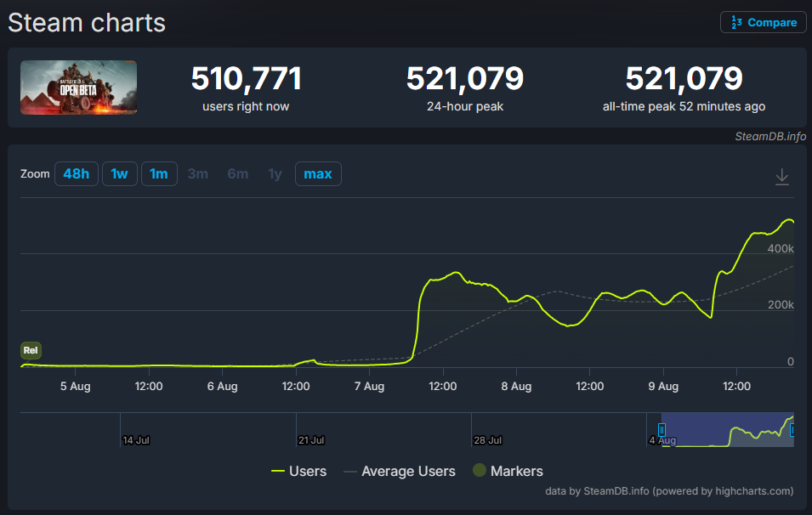Click the Zoom label
Image resolution: width=812 pixels, height=515 pixels.
click(x=35, y=174)
